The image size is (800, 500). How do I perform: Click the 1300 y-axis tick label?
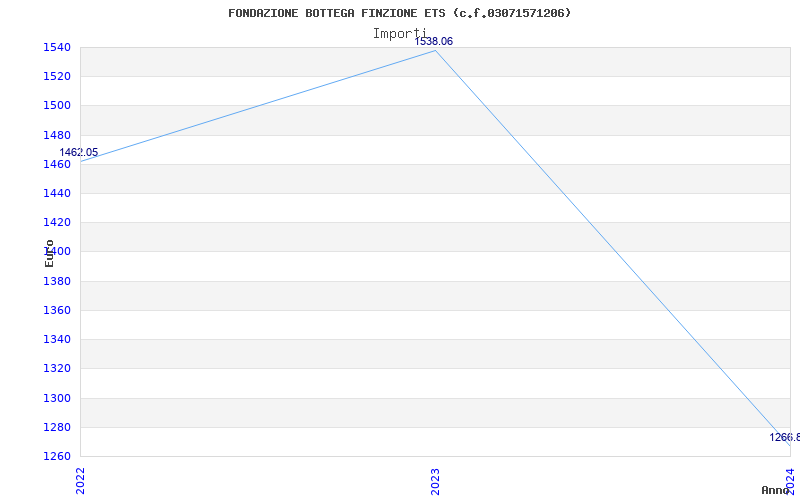(56, 398)
